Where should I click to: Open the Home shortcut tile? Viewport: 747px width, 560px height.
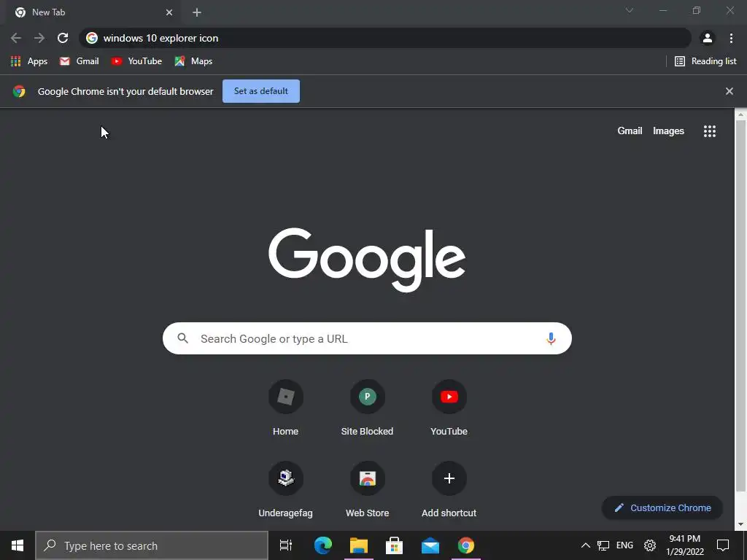[x=286, y=408]
